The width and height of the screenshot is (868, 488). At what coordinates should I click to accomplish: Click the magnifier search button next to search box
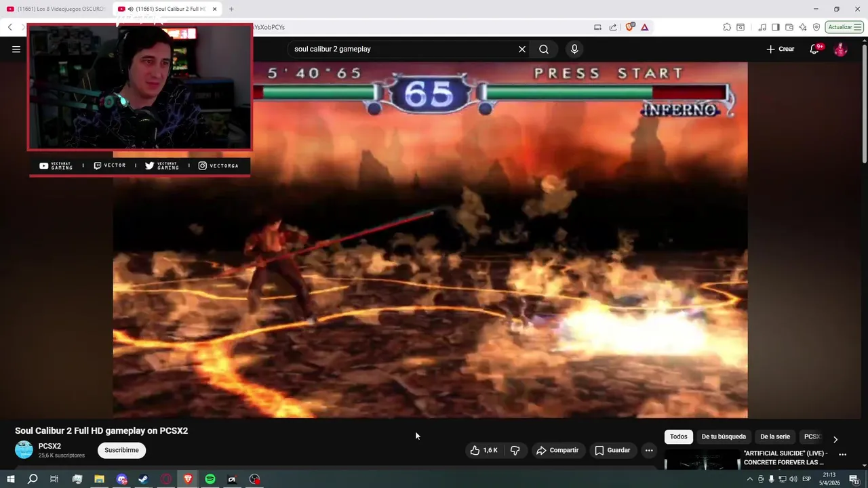tap(544, 49)
